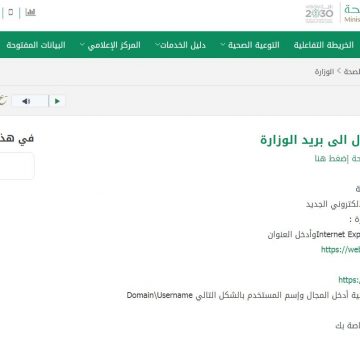Open the الخريطة التفاعلية menu item
The image size is (360, 360).
click(324, 45)
